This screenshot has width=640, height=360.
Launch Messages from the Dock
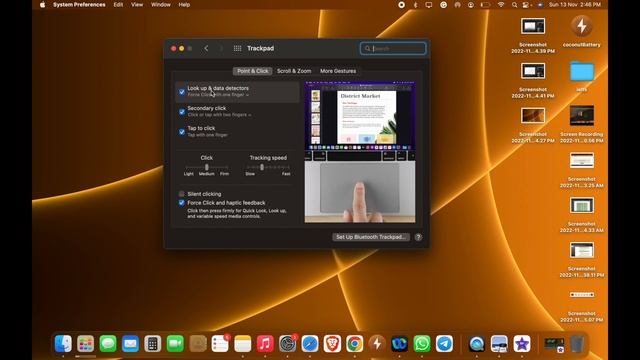pyautogui.click(x=108, y=344)
